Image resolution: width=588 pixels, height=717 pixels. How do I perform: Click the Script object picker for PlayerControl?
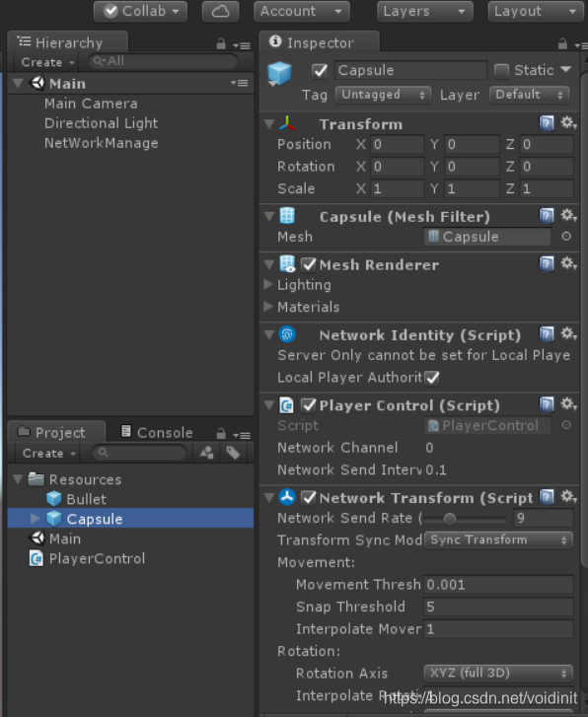click(x=566, y=425)
